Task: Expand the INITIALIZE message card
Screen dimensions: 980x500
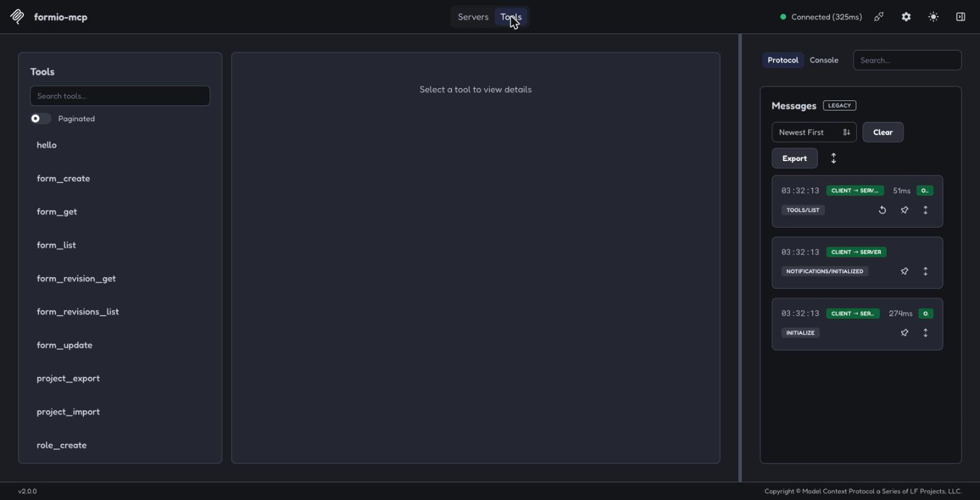Action: 926,333
